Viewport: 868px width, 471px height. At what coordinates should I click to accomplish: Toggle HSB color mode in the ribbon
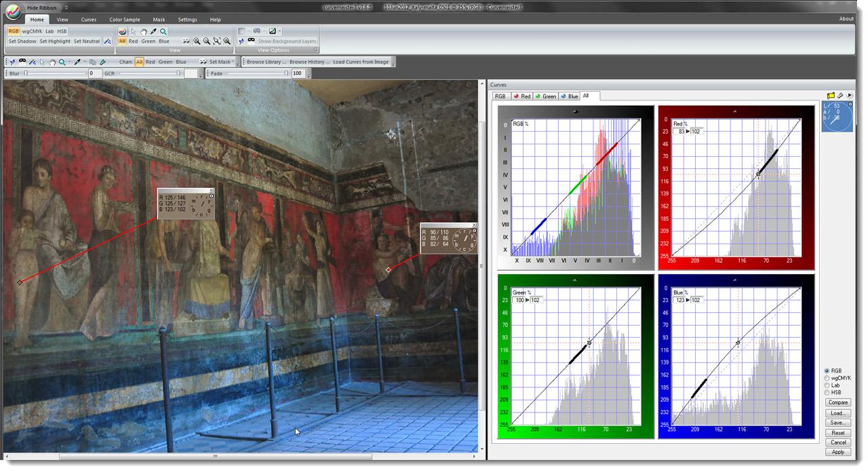(62, 31)
